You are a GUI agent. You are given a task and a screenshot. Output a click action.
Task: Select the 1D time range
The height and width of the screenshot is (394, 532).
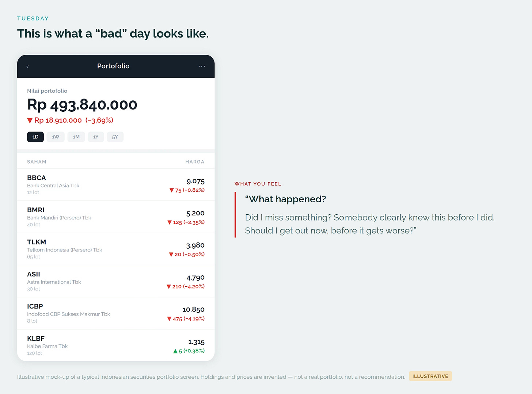click(35, 137)
